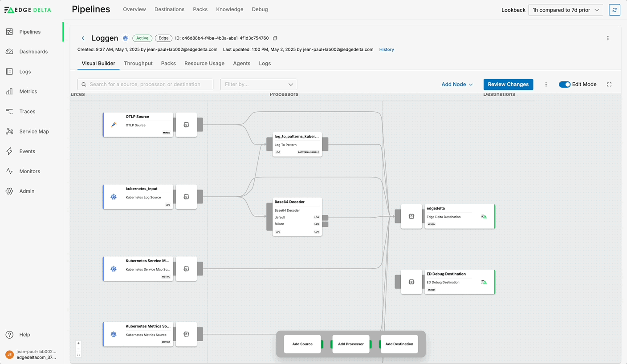The image size is (627, 364).
Task: Select the Kubernetes Metrics Source node
Action: (x=138, y=334)
